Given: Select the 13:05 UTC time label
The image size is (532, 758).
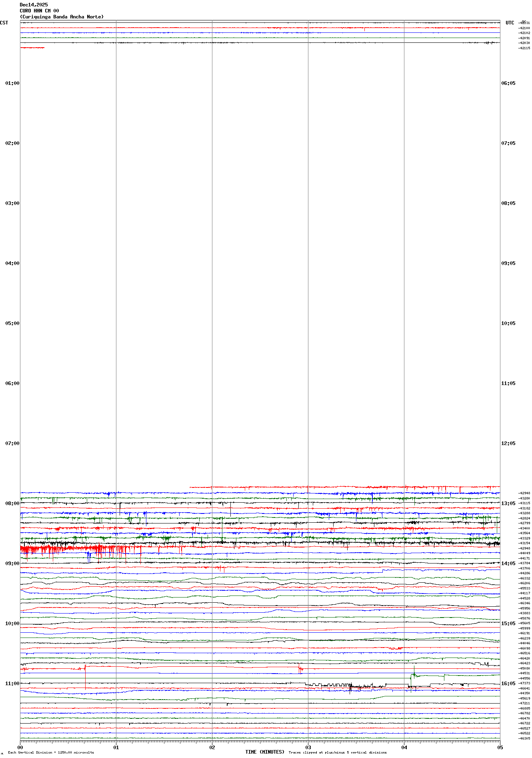Looking at the screenshot, I should click(508, 503).
